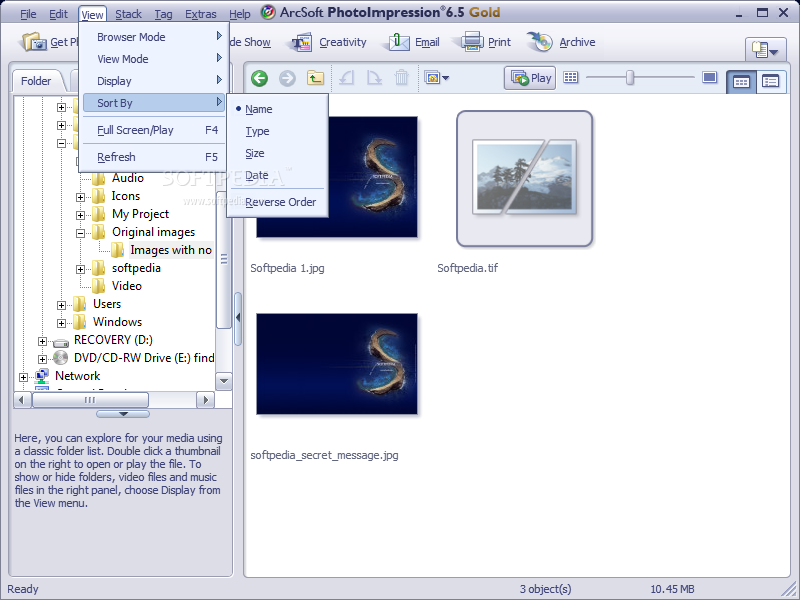
Task: Click the DVD/CD-RW drive disc icon
Action: (60, 358)
